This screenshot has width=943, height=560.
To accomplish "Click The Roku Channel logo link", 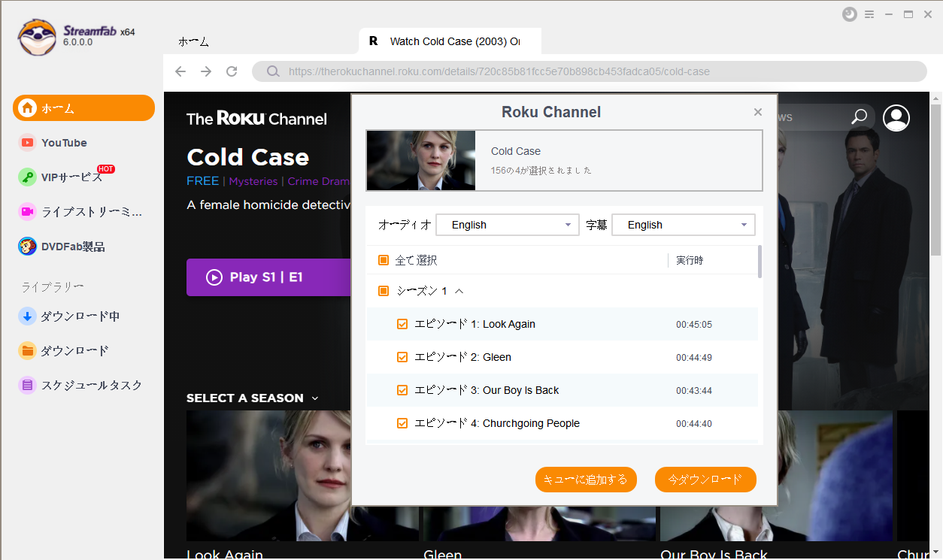I will click(x=256, y=119).
